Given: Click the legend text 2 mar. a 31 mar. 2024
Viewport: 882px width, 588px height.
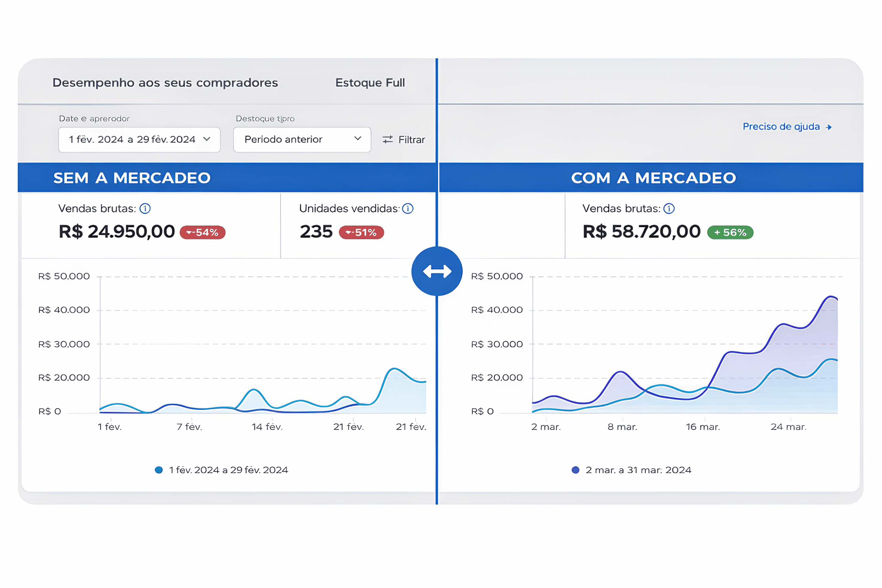Looking at the screenshot, I should click(x=638, y=470).
